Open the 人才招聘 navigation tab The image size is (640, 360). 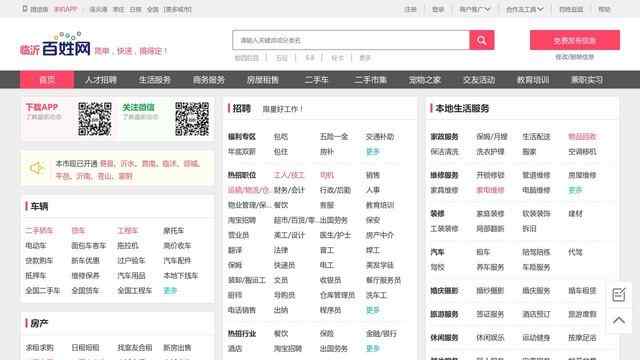click(x=101, y=80)
